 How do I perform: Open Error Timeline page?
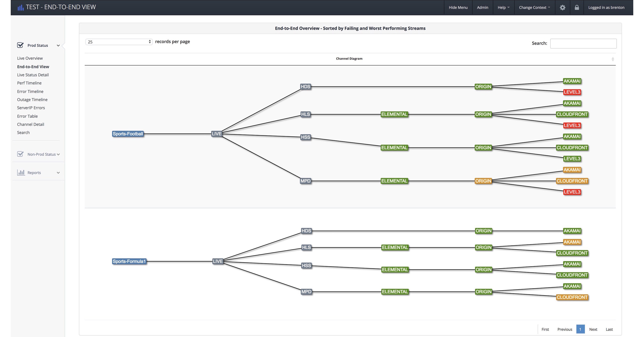[30, 92]
